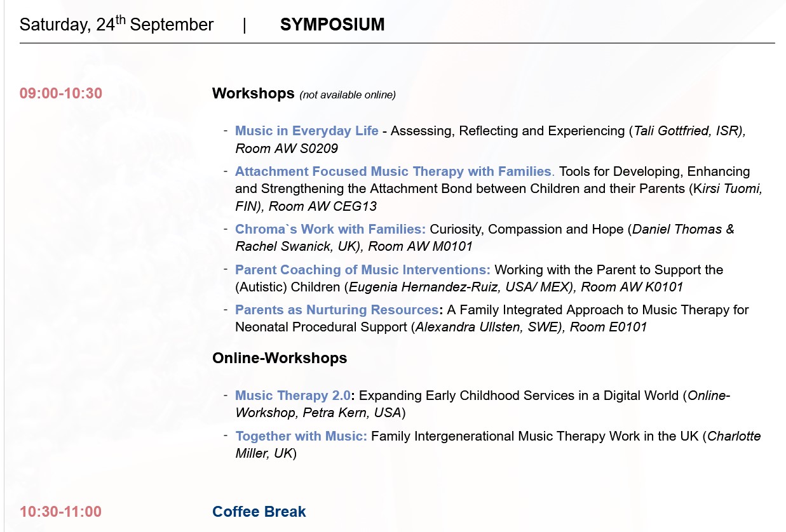Visit the "Together with Music" link

coord(301,436)
